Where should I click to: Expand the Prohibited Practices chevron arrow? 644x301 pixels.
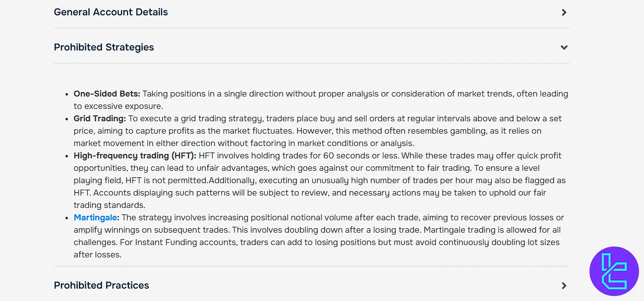click(x=564, y=286)
